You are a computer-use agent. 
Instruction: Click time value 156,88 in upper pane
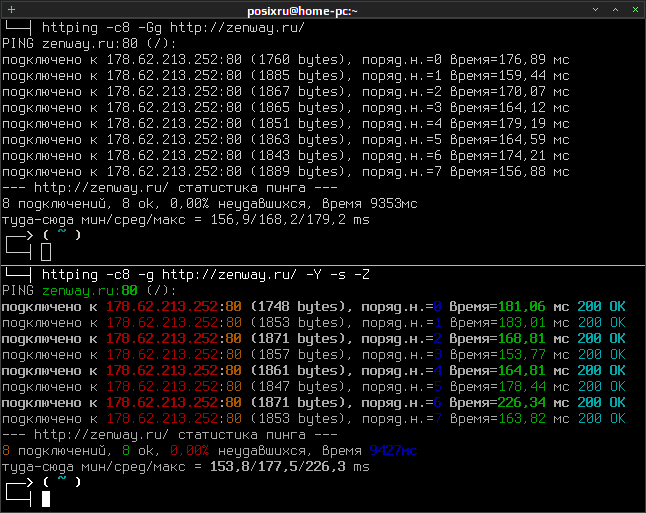(x=522, y=172)
